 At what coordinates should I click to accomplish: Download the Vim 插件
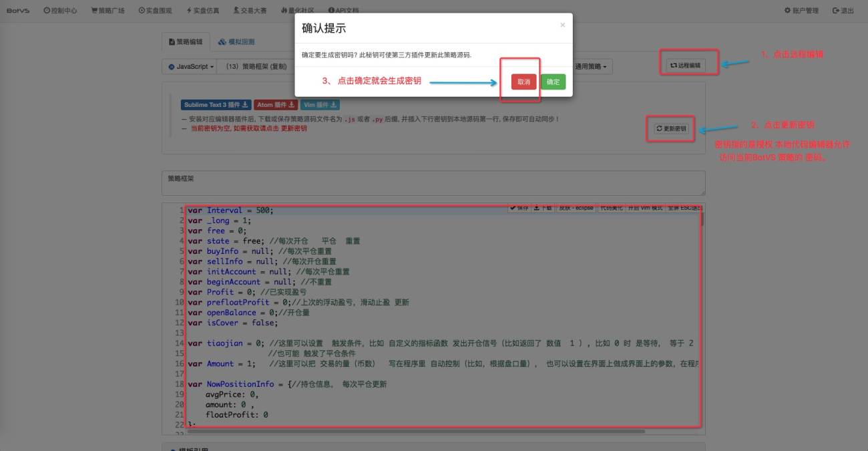click(320, 105)
